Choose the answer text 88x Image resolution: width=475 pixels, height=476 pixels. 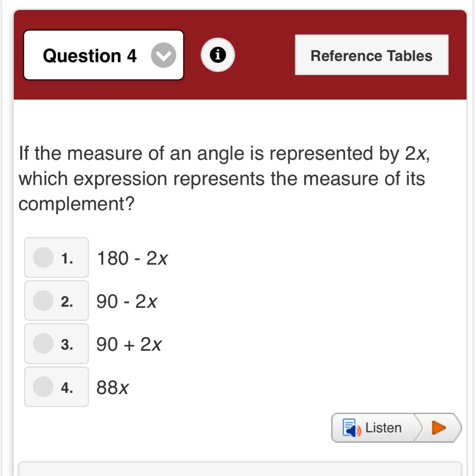pos(113,388)
